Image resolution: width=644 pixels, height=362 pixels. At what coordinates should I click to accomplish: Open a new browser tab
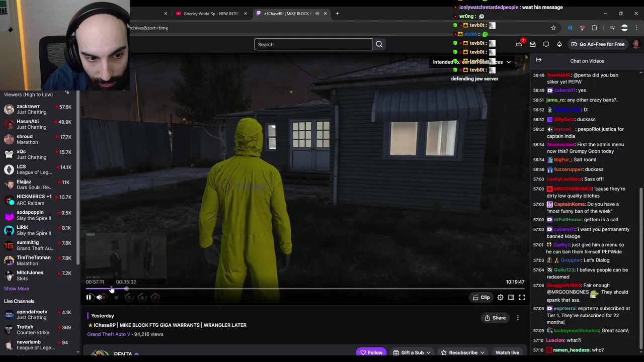pos(338,14)
